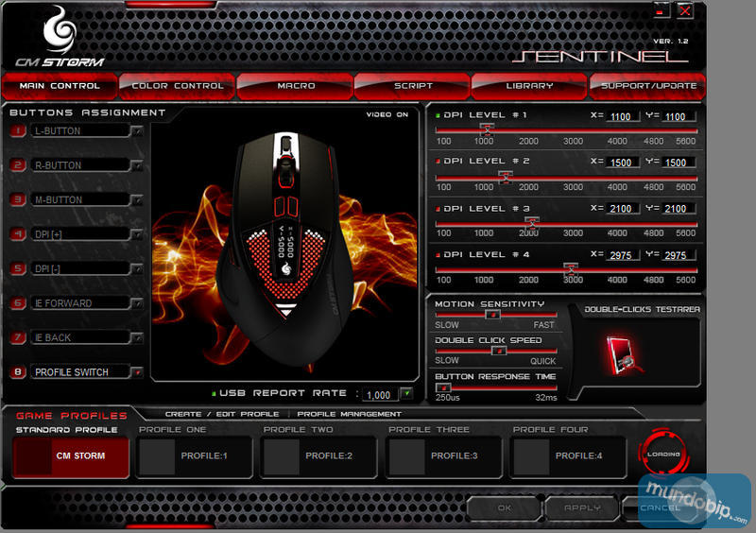Screen dimensions: 756x533
Task: Open the DPI [-] assignment dropdown
Action: point(137,269)
